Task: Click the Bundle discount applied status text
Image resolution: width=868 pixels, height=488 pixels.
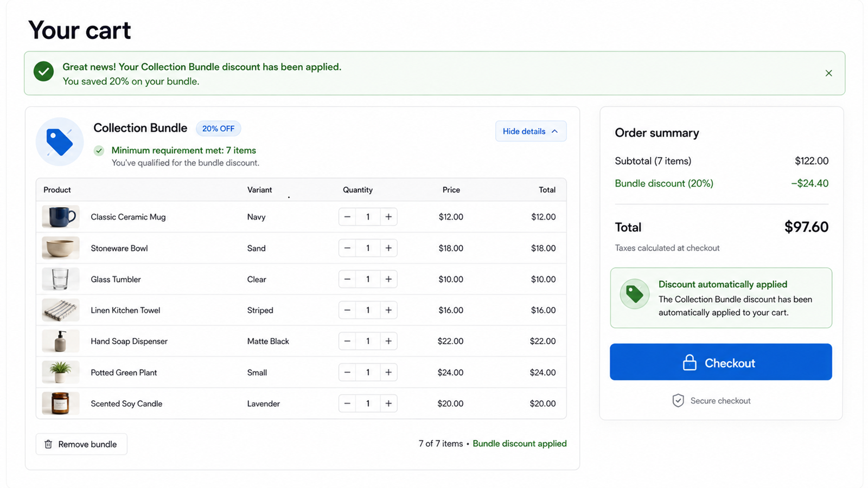Action: pos(520,444)
